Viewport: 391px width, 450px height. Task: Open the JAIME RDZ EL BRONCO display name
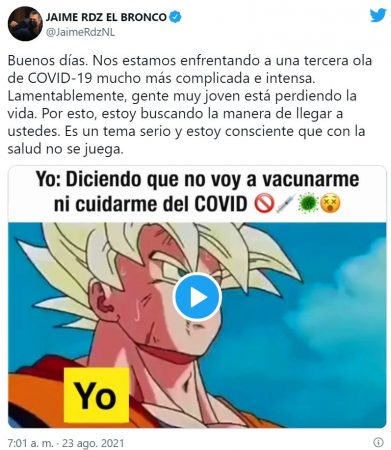pyautogui.click(x=106, y=17)
